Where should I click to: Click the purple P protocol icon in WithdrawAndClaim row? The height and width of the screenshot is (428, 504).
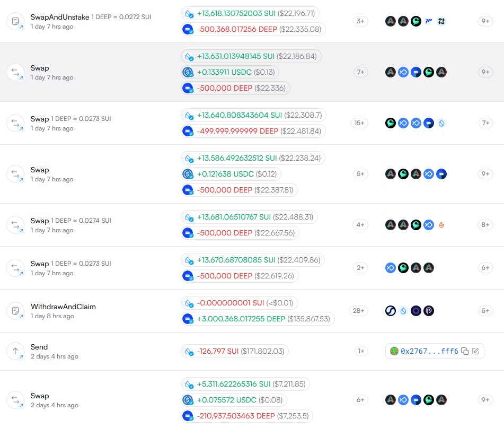point(429,311)
